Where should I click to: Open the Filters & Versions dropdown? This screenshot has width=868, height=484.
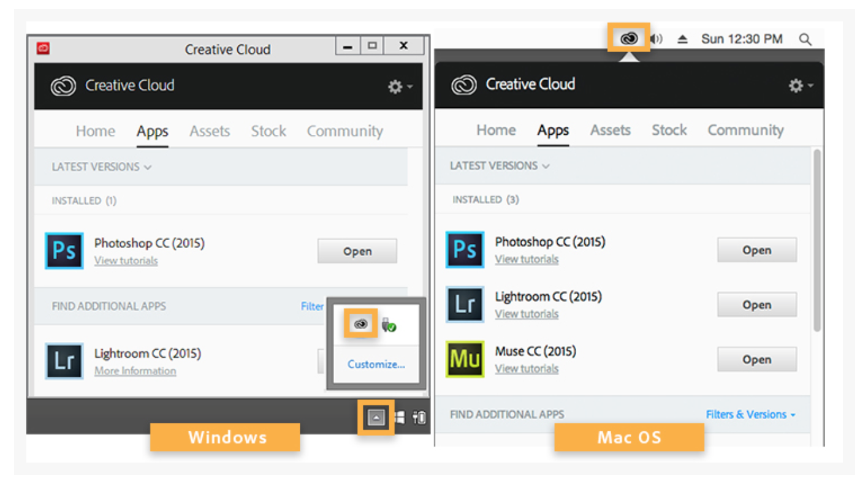click(x=750, y=414)
